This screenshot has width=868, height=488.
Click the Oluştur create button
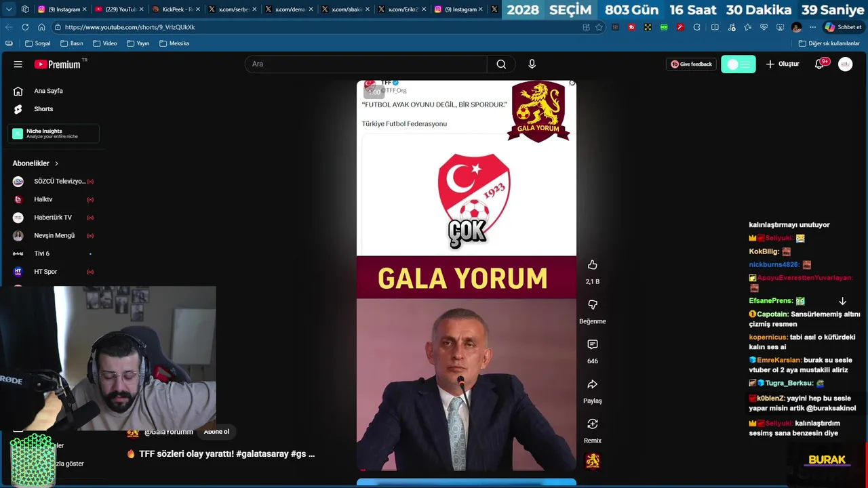783,64
